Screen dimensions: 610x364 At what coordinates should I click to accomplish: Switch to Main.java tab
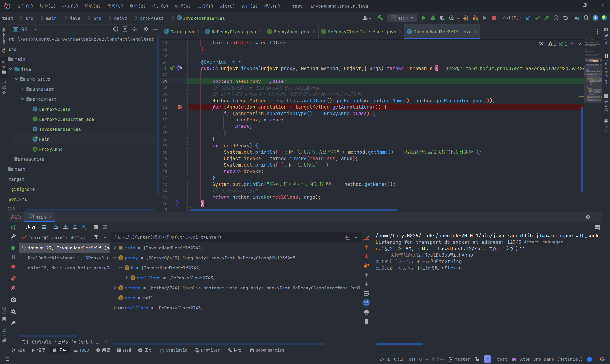(182, 32)
